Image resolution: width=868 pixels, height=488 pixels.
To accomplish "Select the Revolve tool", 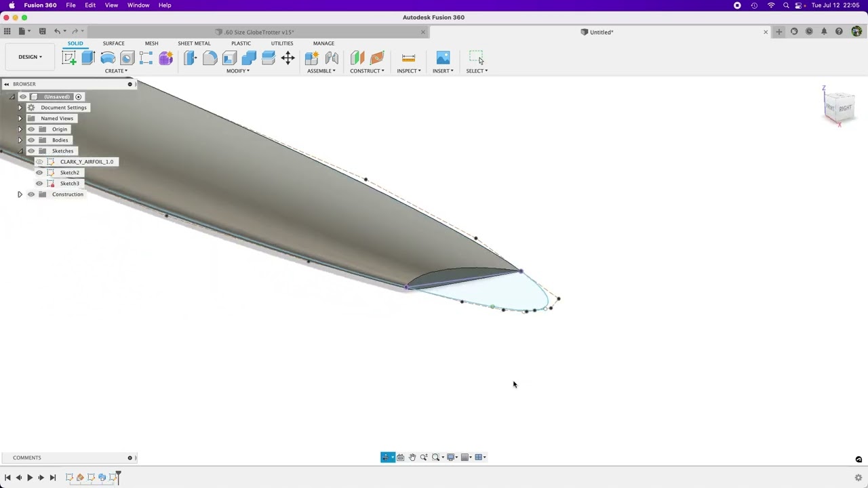I will [108, 58].
